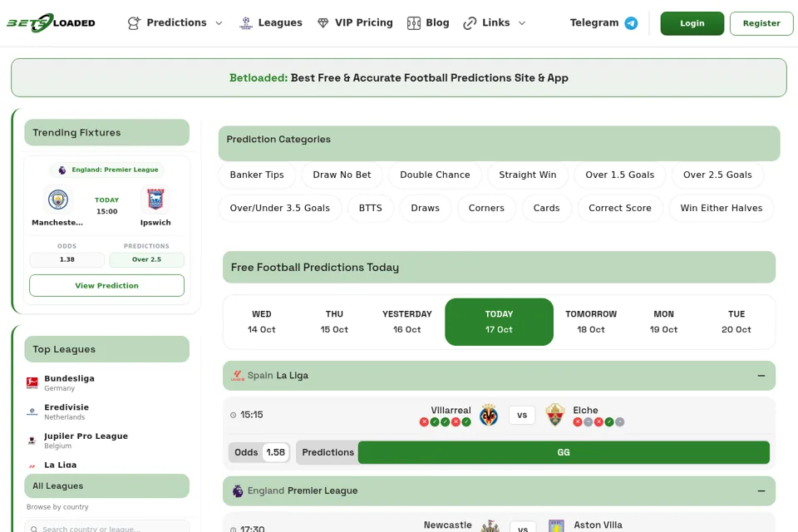The height and width of the screenshot is (532, 798).
Task: Open the Correct Score category
Action: pos(620,208)
